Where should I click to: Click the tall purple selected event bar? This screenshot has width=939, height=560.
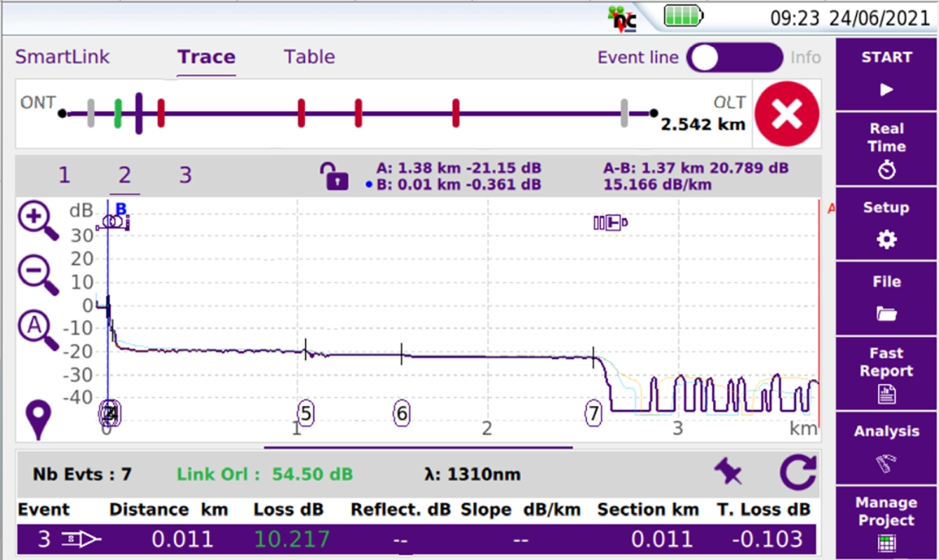139,113
